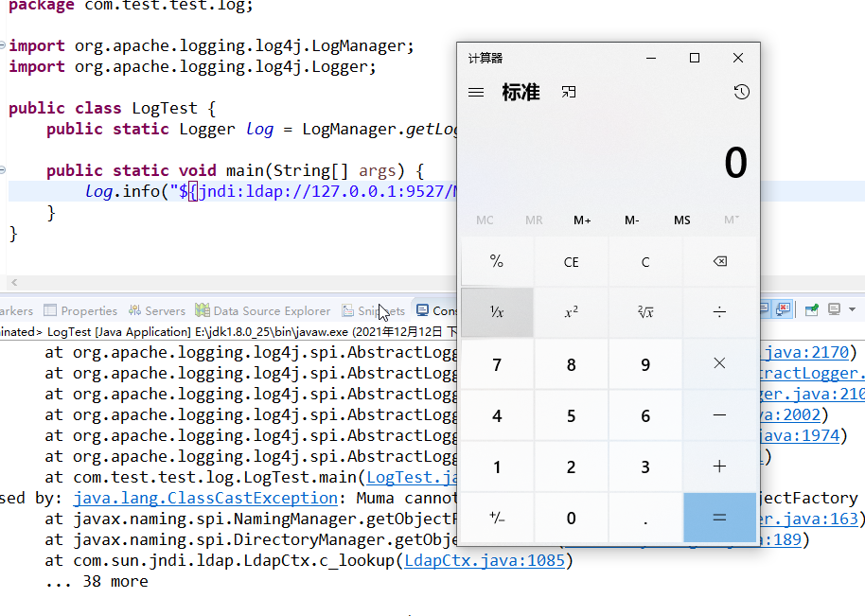Open the Markers tab in Eclipse

pyautogui.click(x=16, y=310)
